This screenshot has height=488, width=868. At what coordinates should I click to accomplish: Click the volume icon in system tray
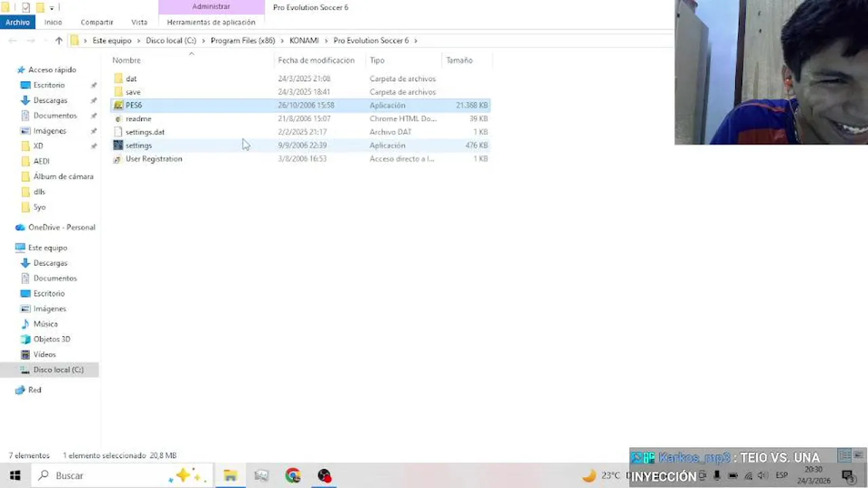(x=763, y=476)
